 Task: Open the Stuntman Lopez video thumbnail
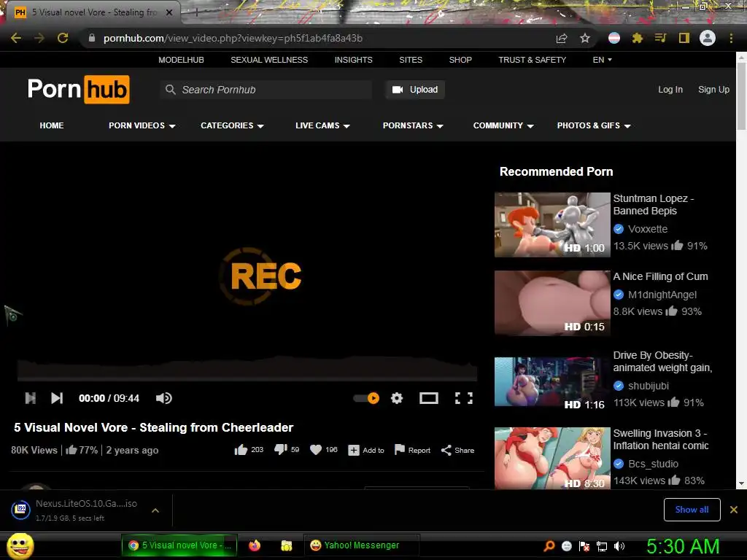552,225
